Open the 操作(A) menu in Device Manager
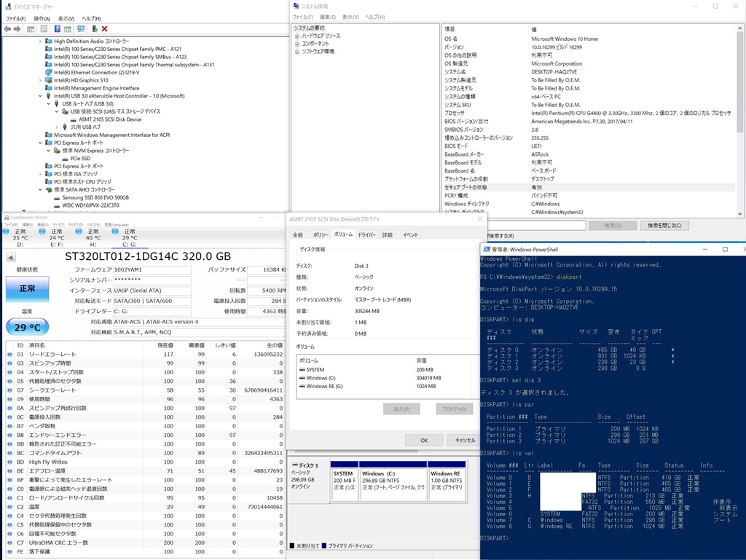This screenshot has width=746, height=560. [x=42, y=18]
